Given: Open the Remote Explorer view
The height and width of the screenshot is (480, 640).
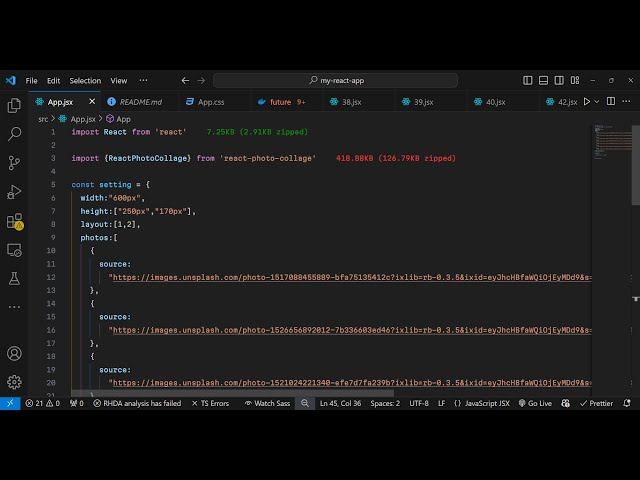Looking at the screenshot, I should 14,250.
